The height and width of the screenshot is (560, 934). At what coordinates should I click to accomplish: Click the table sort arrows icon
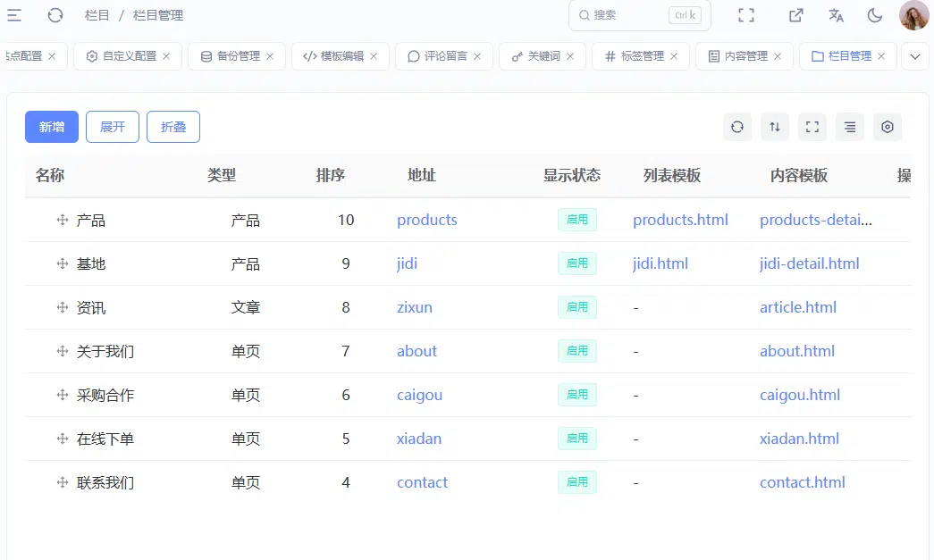coord(775,127)
